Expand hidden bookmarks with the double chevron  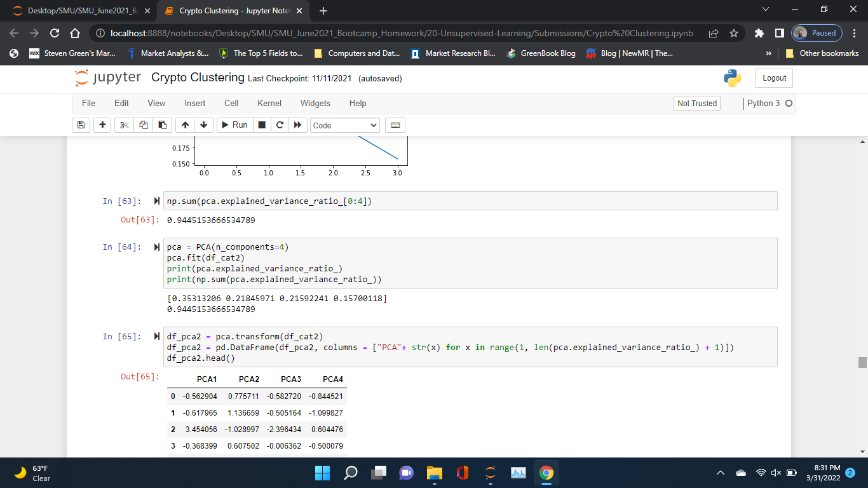(x=770, y=53)
